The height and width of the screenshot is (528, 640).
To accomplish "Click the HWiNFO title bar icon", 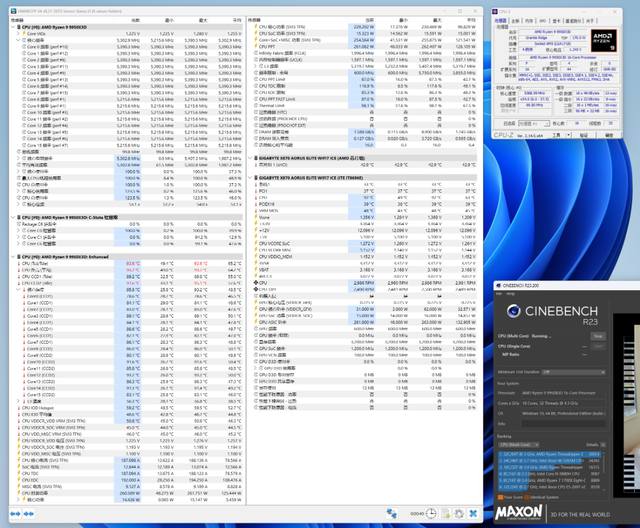I will pyautogui.click(x=13, y=11).
